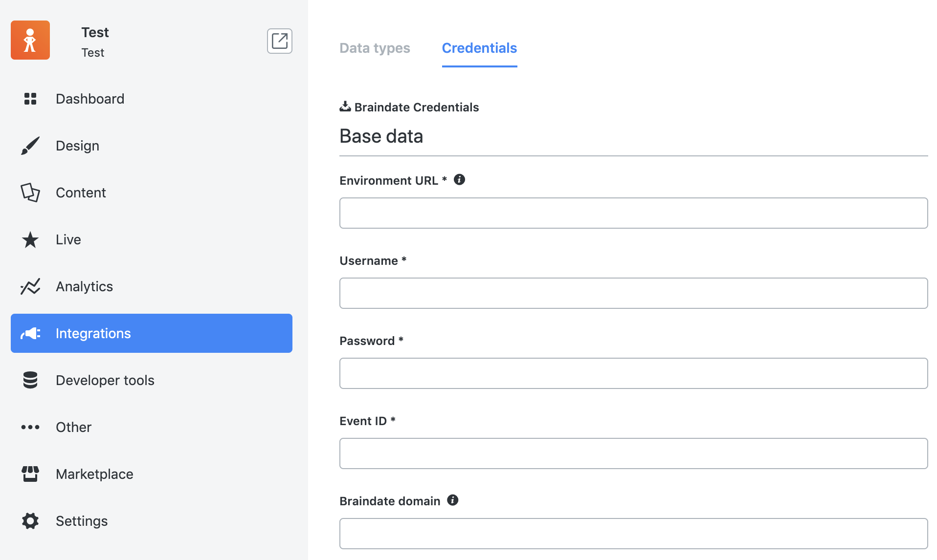Select the Analytics chart icon
Viewport: 937px width, 560px height.
30,286
